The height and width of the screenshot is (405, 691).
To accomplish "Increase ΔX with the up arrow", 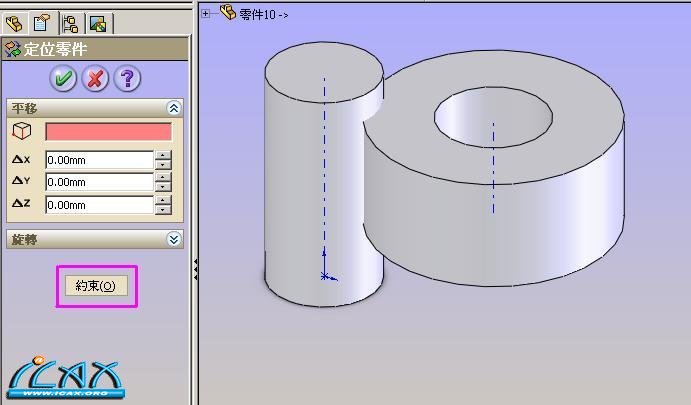I will point(163,155).
